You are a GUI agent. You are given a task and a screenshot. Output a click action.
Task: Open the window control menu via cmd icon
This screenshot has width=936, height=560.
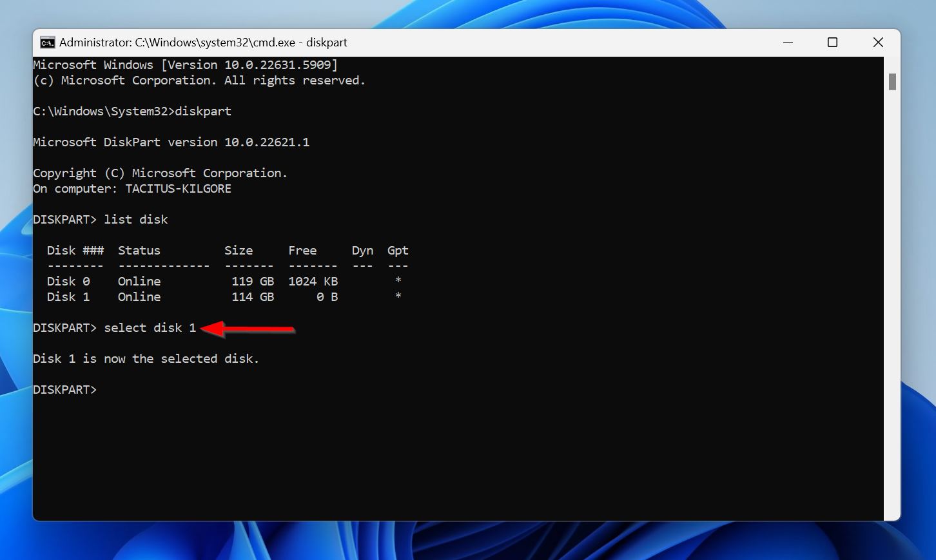46,42
